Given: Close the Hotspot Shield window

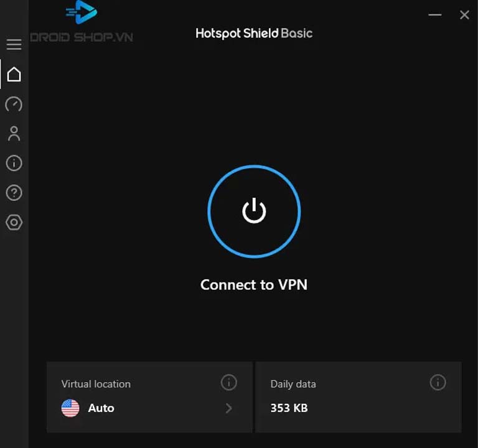Looking at the screenshot, I should coord(464,15).
